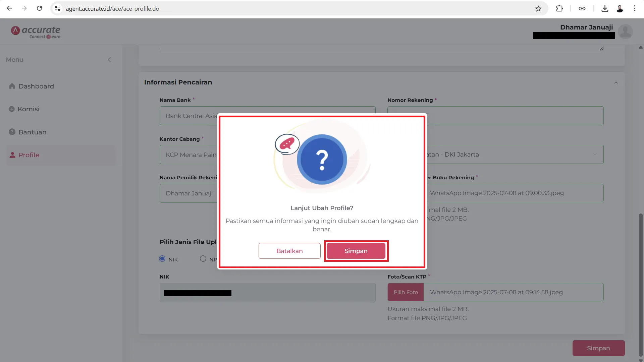The height and width of the screenshot is (362, 644).
Task: Select the NPWP radio button
Action: 203,259
